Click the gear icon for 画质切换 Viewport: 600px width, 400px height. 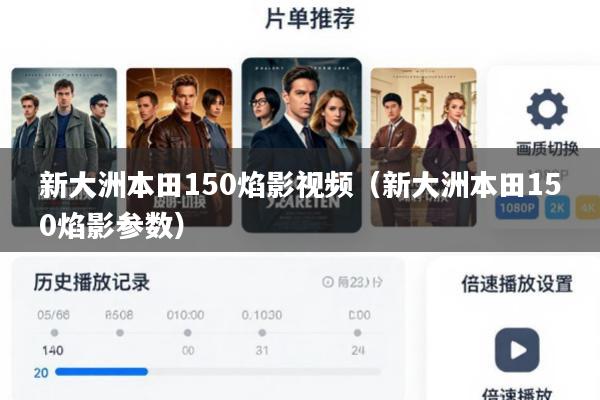(547, 109)
